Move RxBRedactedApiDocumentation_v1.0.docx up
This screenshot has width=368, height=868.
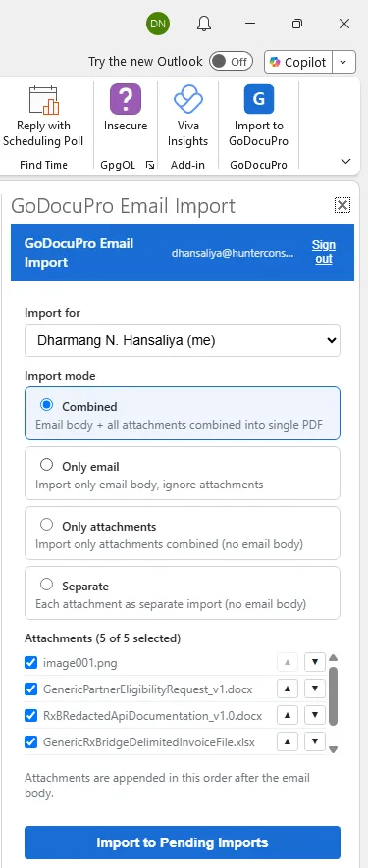pos(288,716)
